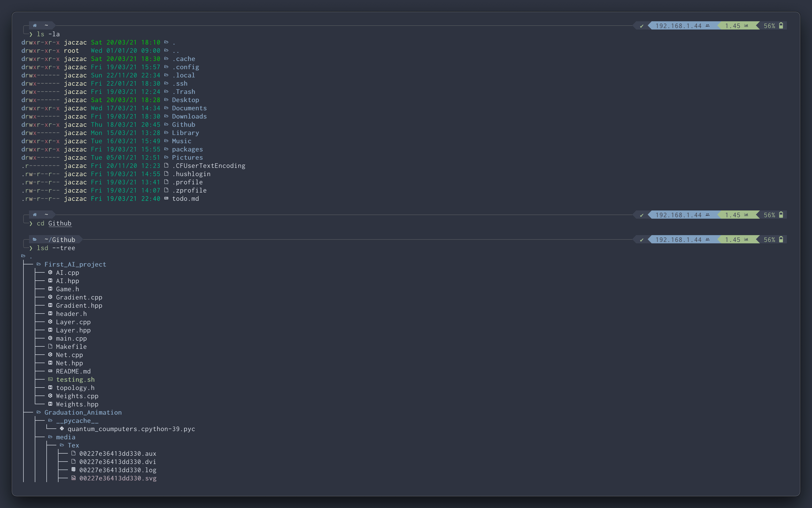Click the Documents directory name
Viewport: 812px width, 508px height.
(189, 108)
